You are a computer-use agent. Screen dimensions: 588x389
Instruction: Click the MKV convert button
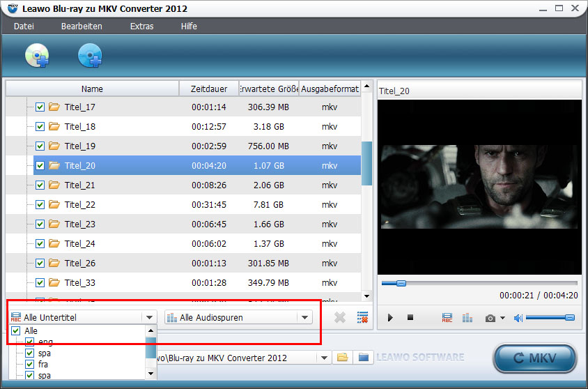(534, 358)
